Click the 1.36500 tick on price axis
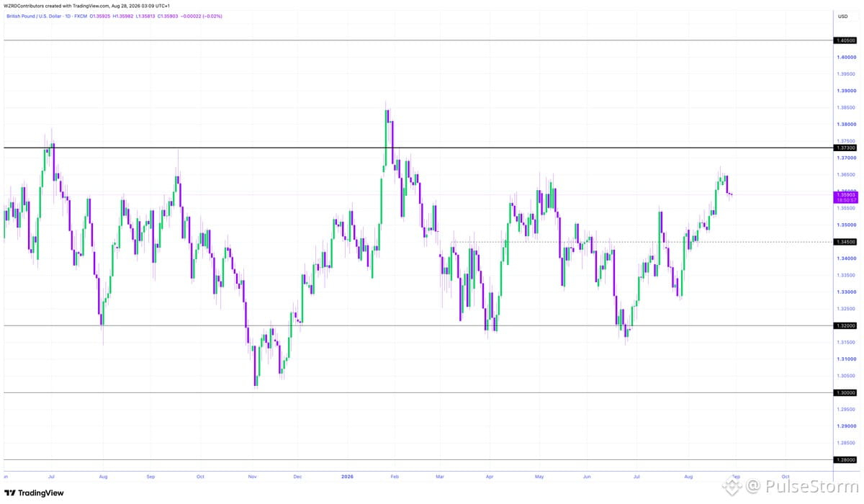 point(845,174)
